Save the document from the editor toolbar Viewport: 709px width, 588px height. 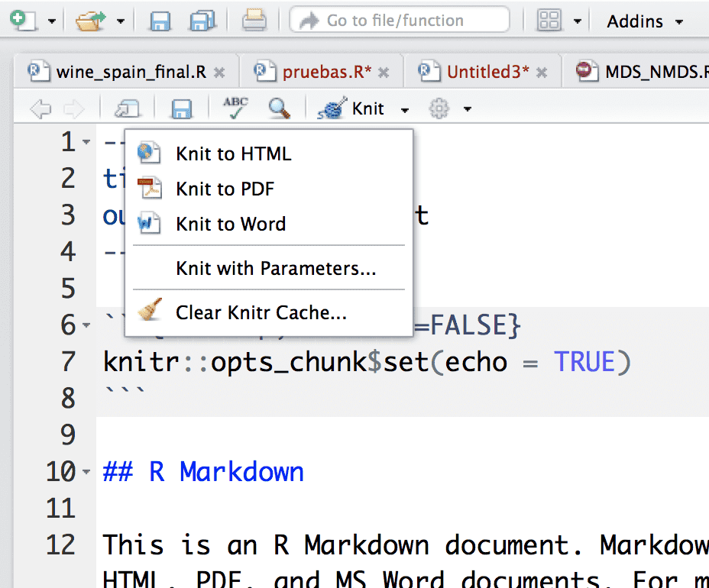click(182, 109)
